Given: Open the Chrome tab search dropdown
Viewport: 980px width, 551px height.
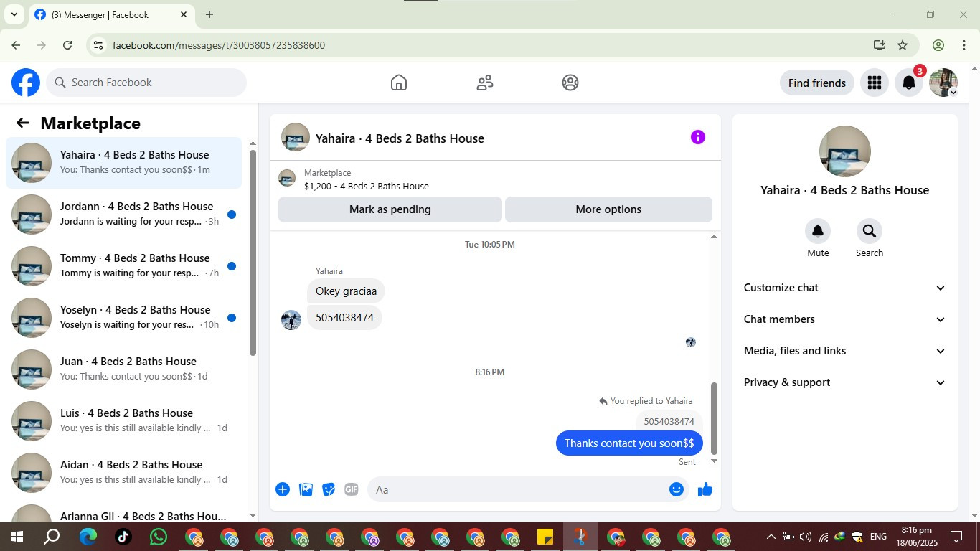Looking at the screenshot, I should click(x=14, y=14).
